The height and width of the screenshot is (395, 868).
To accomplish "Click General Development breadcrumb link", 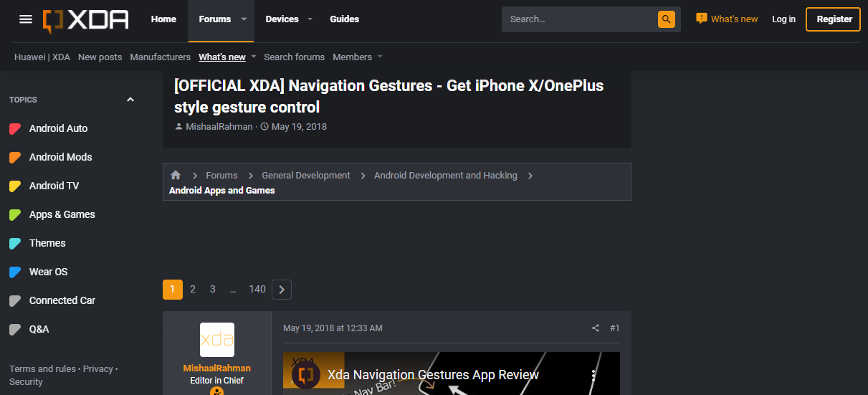I will [x=306, y=176].
